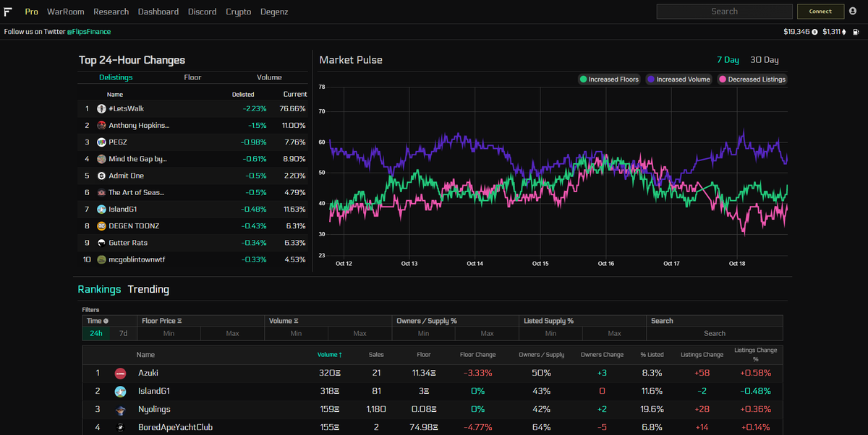Open the Crypto page
Image resolution: width=868 pixels, height=435 pixels.
[x=239, y=12]
